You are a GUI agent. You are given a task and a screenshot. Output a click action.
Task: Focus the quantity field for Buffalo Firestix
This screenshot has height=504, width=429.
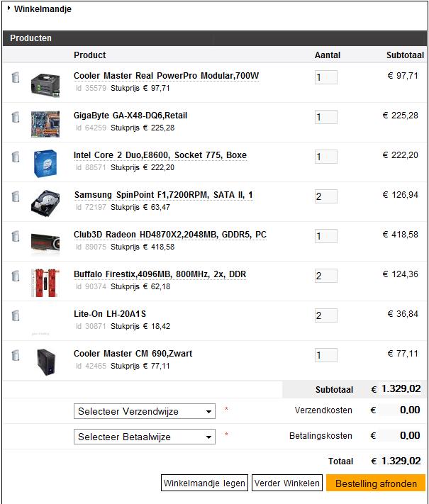[326, 276]
